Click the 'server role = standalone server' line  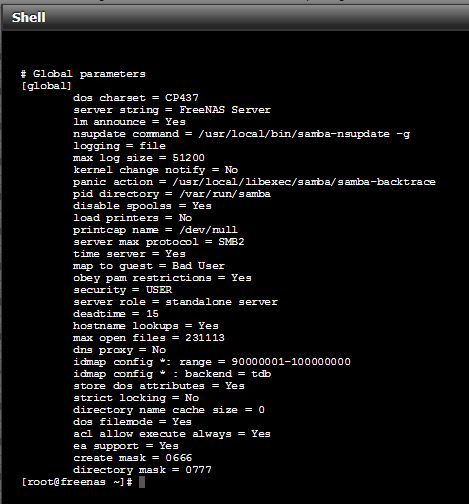tap(175, 302)
